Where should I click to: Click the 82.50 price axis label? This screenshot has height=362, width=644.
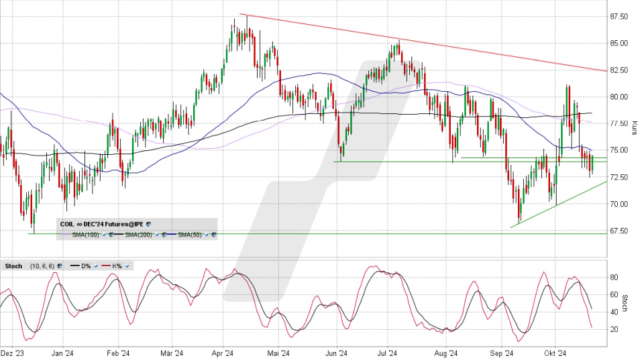(x=619, y=70)
